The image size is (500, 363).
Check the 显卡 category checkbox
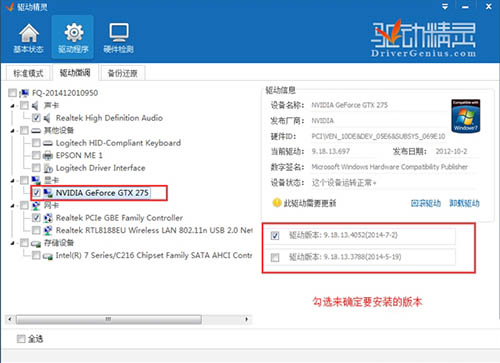pyautogui.click(x=24, y=180)
